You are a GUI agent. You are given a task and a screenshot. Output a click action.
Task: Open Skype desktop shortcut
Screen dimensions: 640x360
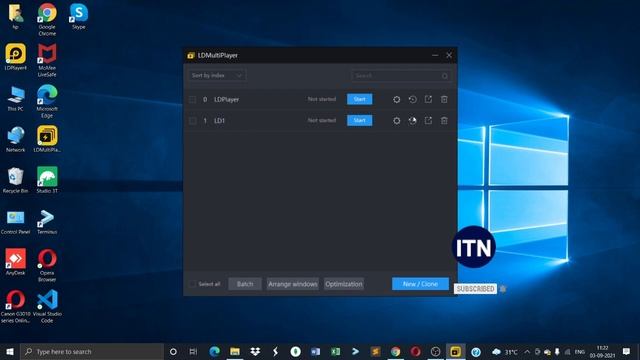78,16
